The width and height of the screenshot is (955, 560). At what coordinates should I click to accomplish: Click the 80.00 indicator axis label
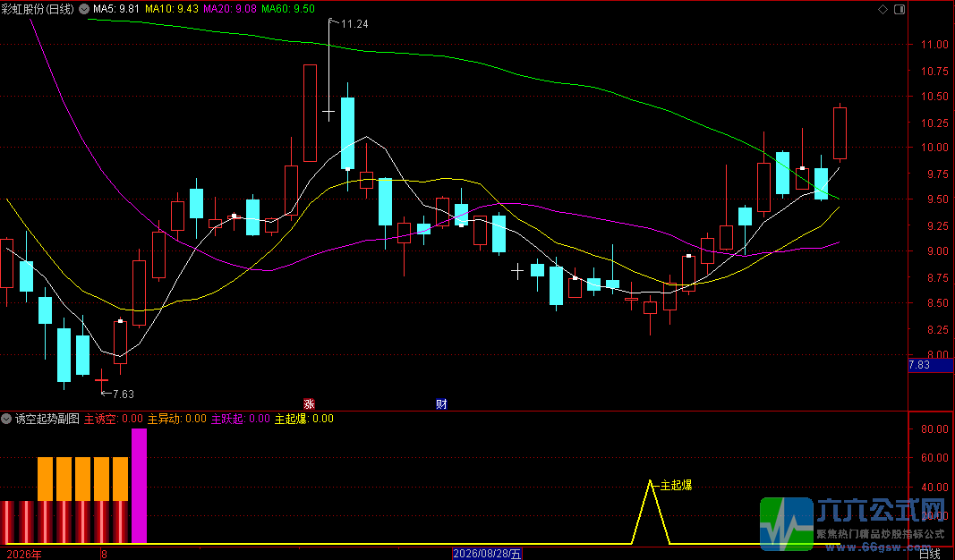point(934,429)
